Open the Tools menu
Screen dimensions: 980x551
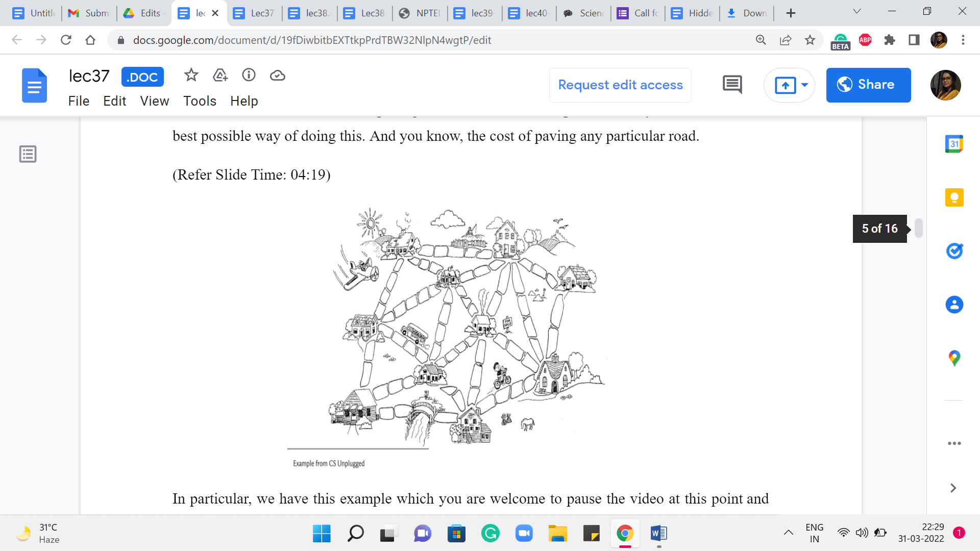[x=200, y=101]
